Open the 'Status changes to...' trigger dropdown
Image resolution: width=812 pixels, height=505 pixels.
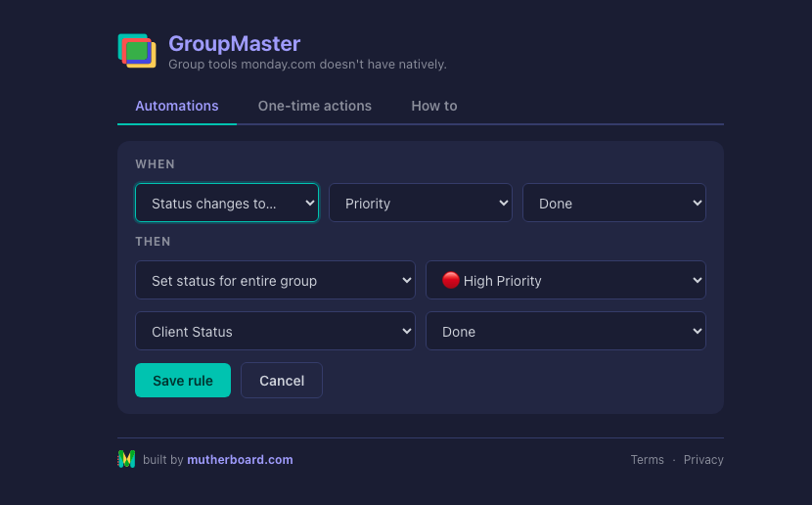point(227,203)
